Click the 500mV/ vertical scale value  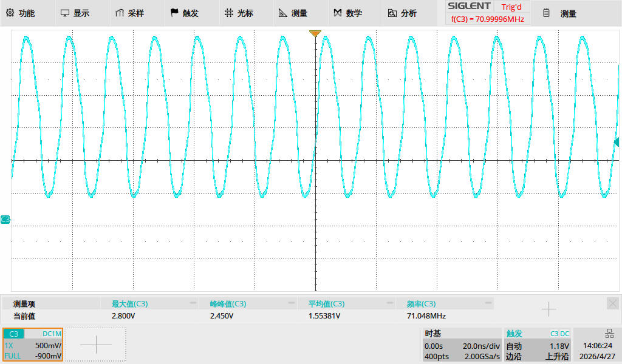[48, 345]
